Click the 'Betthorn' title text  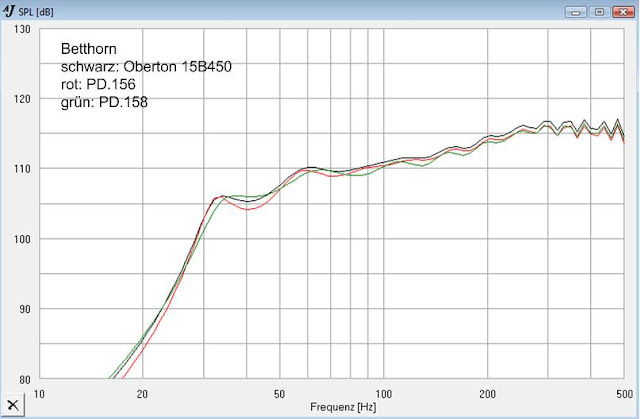pyautogui.click(x=89, y=49)
